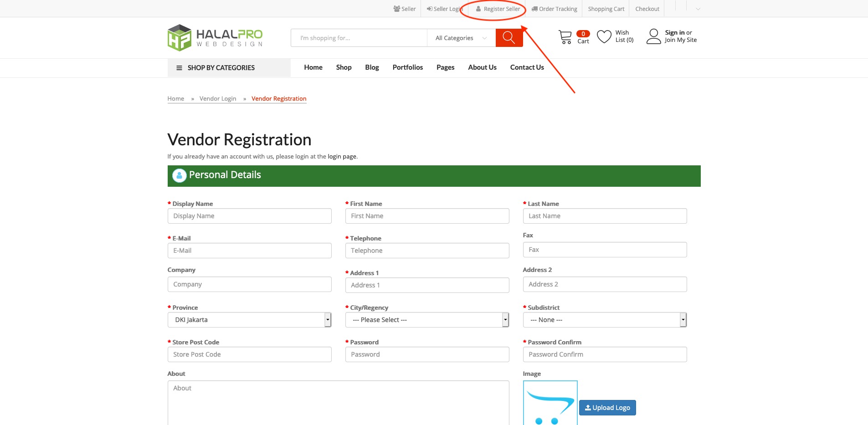Viewport: 868px width, 425px height.
Task: Follow the login page link
Action: [x=342, y=156]
